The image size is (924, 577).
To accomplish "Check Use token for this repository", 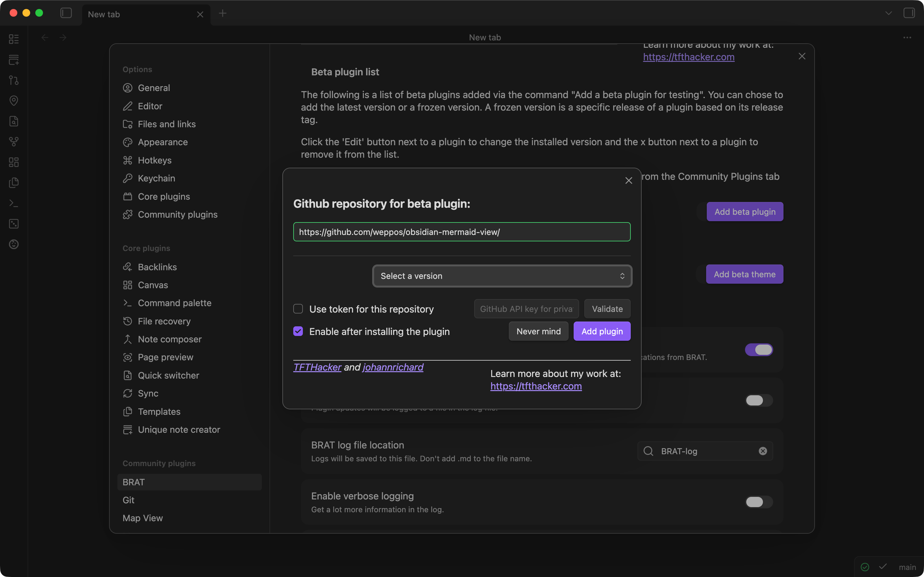I will [x=298, y=309].
